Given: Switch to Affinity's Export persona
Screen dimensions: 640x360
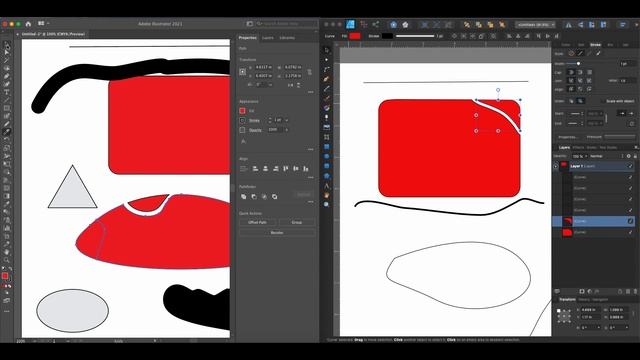Looking at the screenshot, I should point(376,24).
